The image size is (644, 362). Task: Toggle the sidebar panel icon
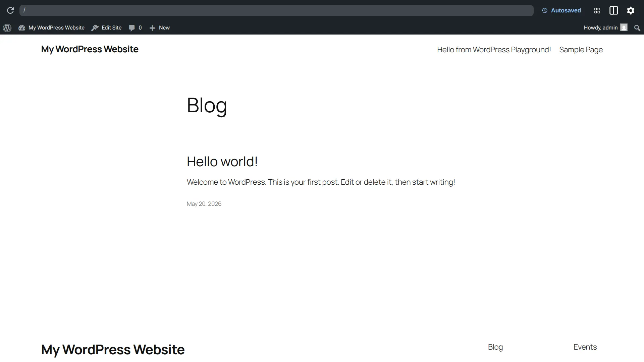tap(613, 10)
